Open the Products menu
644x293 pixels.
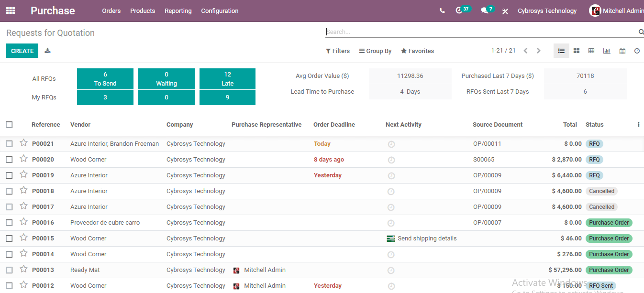pyautogui.click(x=143, y=11)
